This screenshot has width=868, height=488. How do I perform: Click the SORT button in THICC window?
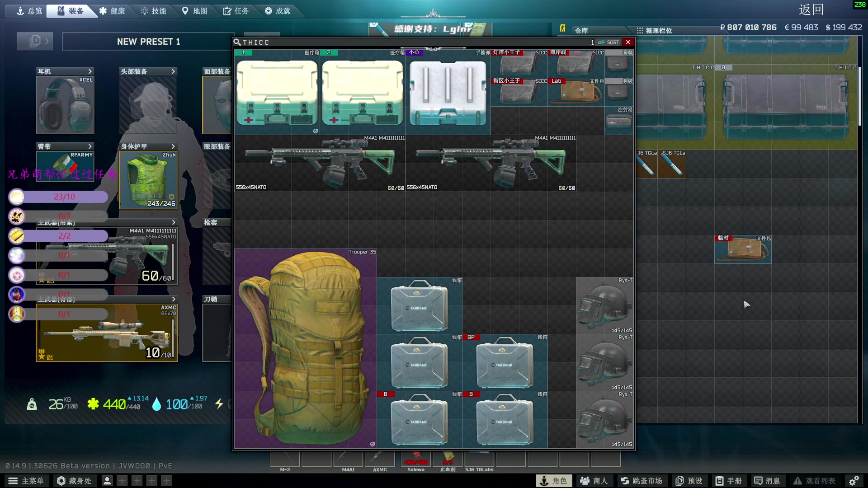pyautogui.click(x=609, y=42)
